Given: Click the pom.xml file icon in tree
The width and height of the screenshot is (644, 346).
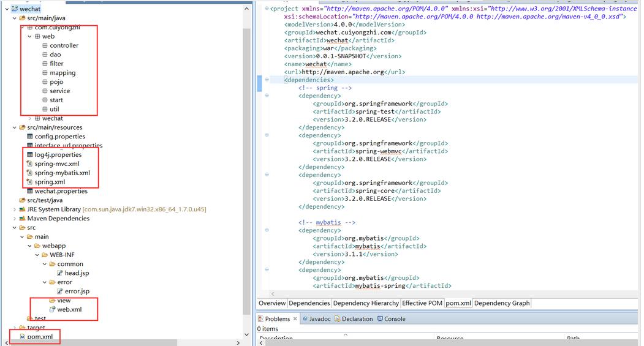Looking at the screenshot, I should [22, 337].
